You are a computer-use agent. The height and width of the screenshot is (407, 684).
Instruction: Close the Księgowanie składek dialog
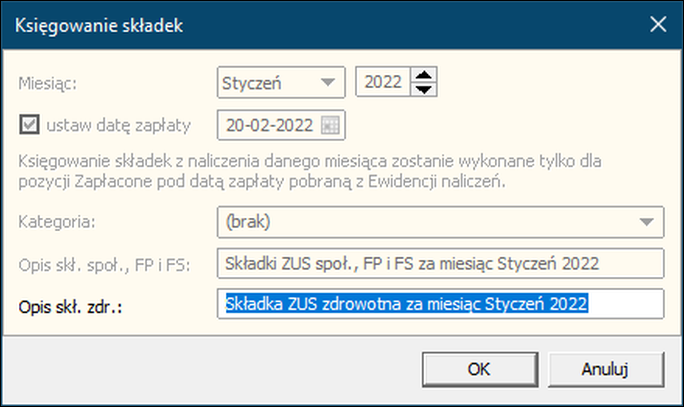point(658,24)
